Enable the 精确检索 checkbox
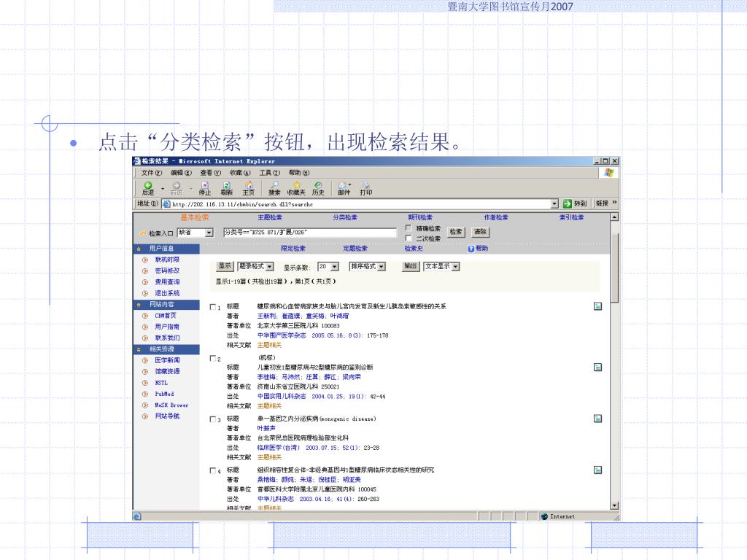747x560 pixels. [409, 228]
